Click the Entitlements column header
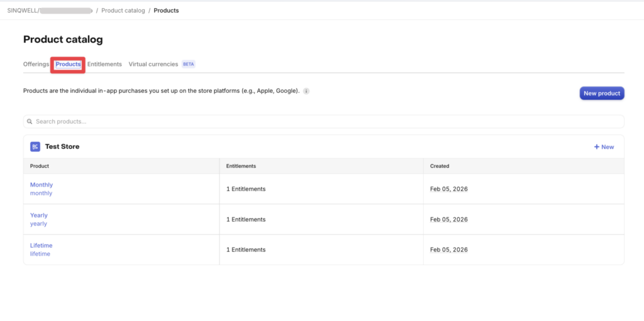 click(x=241, y=166)
